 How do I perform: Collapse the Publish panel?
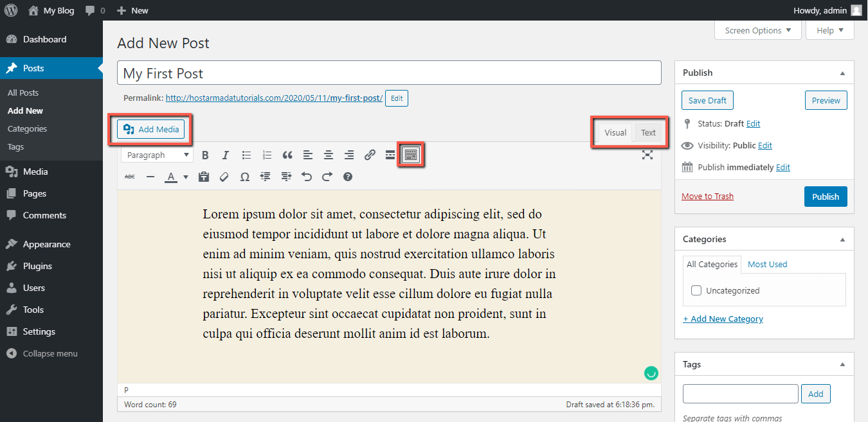click(842, 73)
